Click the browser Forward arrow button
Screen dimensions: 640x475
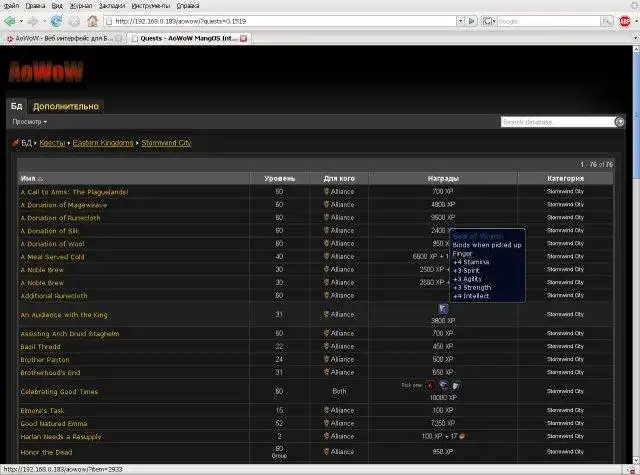tap(32, 21)
